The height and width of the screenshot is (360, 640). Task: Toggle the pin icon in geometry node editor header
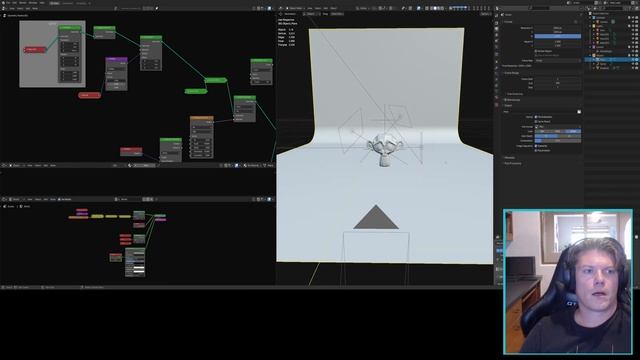click(157, 8)
